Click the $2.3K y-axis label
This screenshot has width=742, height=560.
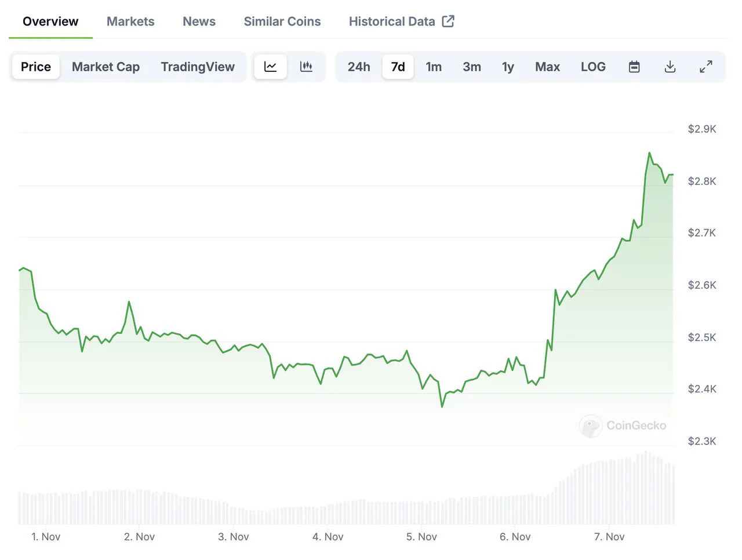pyautogui.click(x=702, y=441)
